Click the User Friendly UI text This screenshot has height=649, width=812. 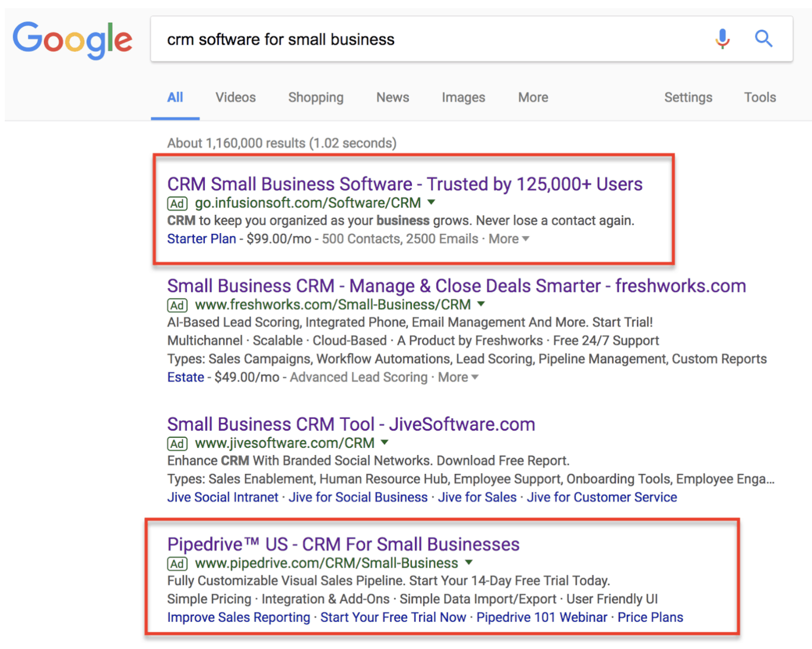coord(612,599)
